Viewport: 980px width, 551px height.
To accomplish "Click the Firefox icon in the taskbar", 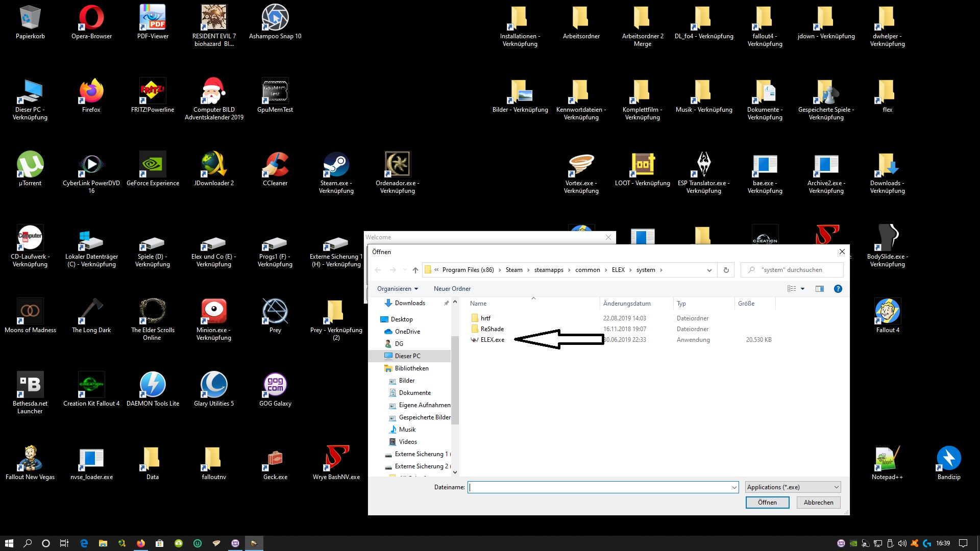I will (x=141, y=543).
